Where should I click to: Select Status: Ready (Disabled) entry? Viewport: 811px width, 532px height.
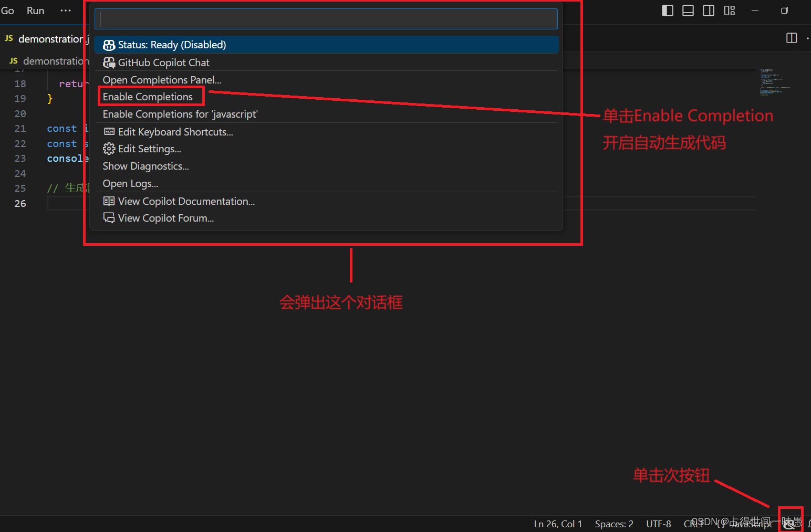coord(326,45)
